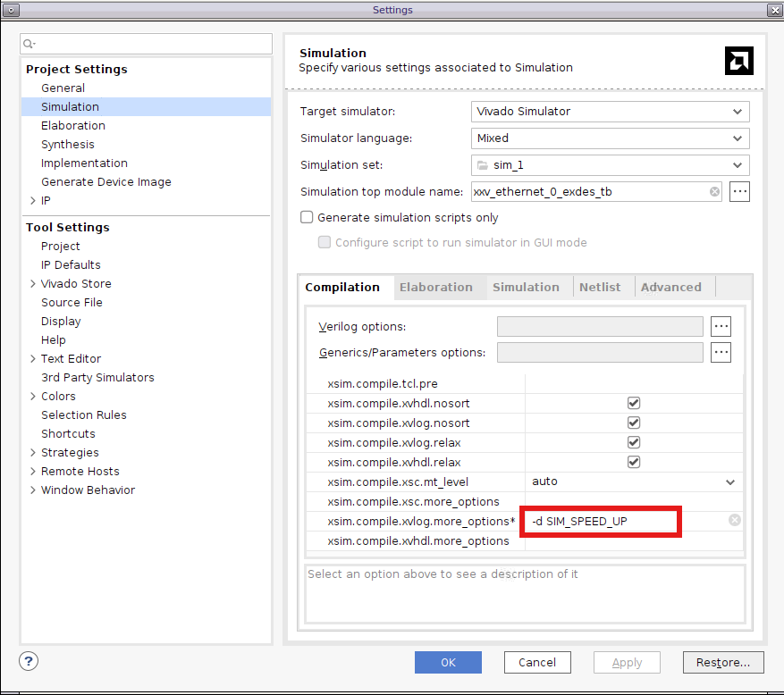Image resolution: width=784 pixels, height=695 pixels.
Task: Open the Target simulator dropdown
Action: [x=610, y=112]
